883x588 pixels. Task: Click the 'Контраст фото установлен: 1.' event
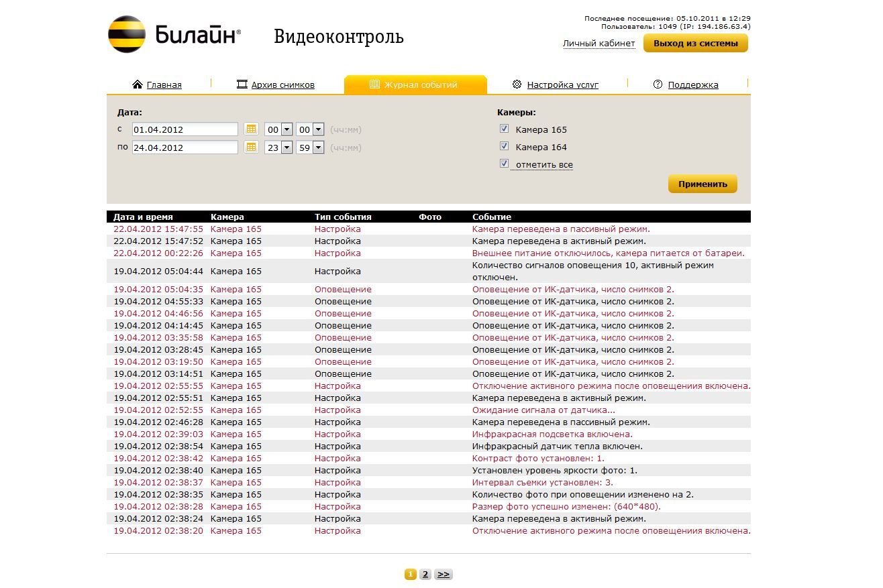click(x=538, y=458)
